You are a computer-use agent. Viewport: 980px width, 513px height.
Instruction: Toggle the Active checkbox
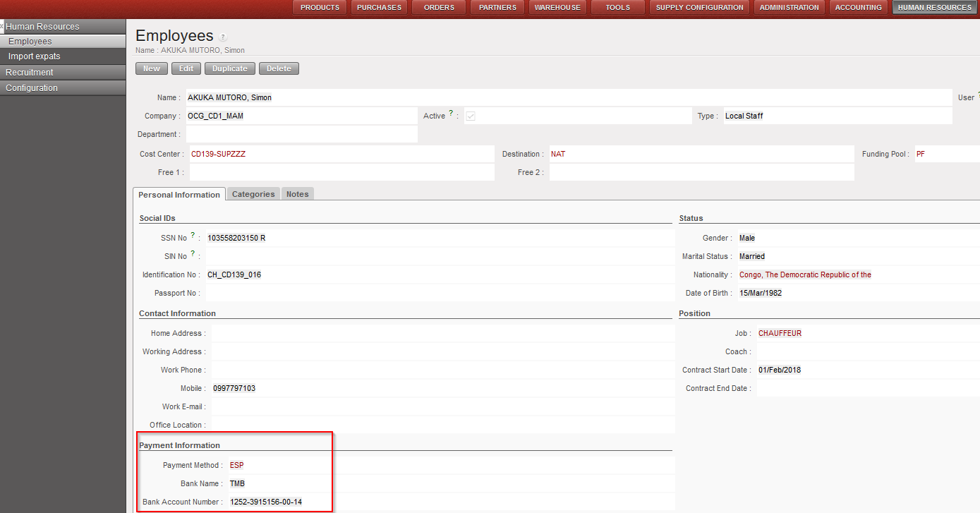click(x=471, y=116)
